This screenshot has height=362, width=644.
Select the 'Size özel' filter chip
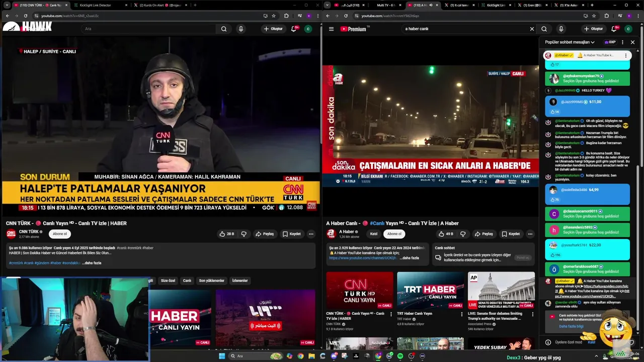(168, 281)
